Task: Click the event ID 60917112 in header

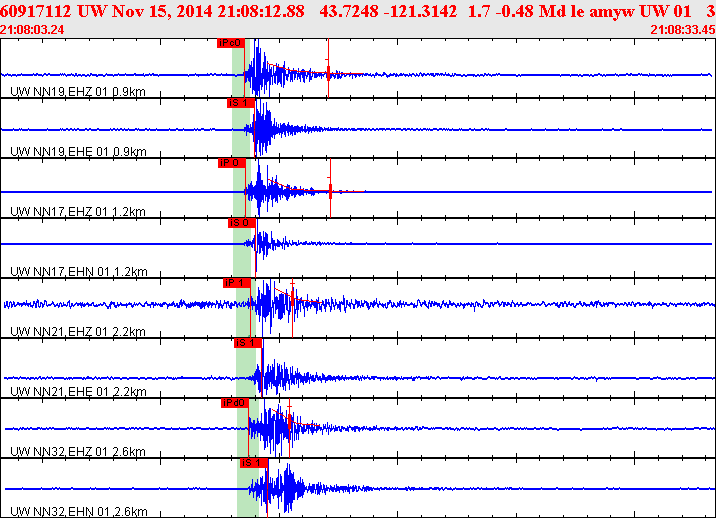Action: pos(37,10)
